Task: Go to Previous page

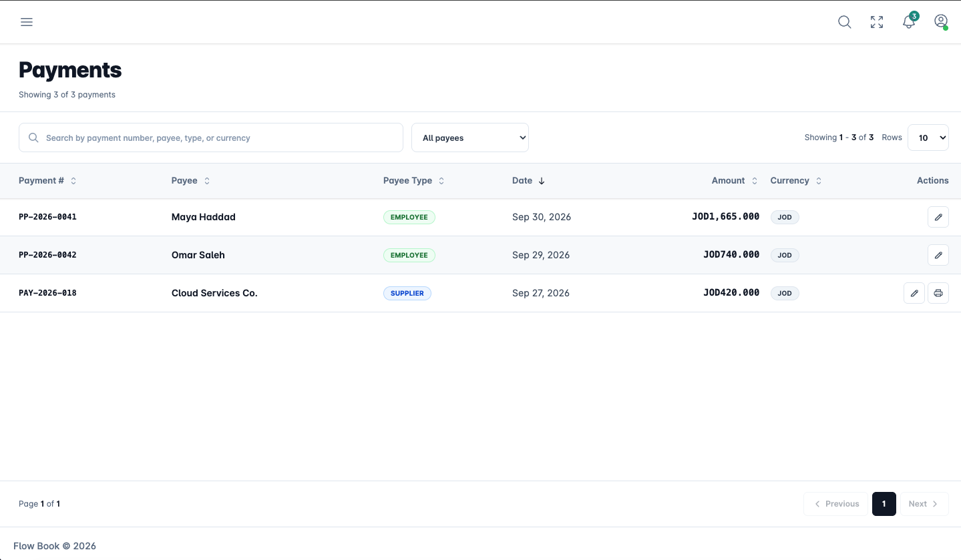Action: coord(836,504)
